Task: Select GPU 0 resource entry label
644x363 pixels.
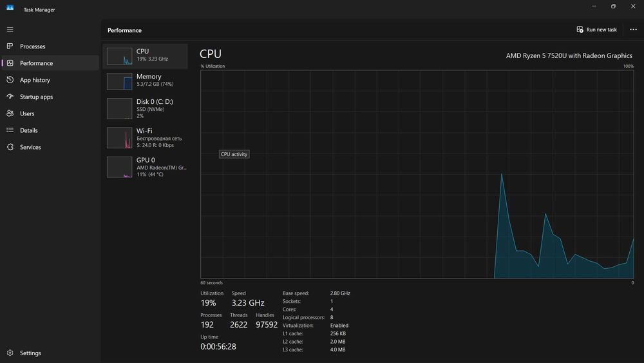Action: coord(146,160)
